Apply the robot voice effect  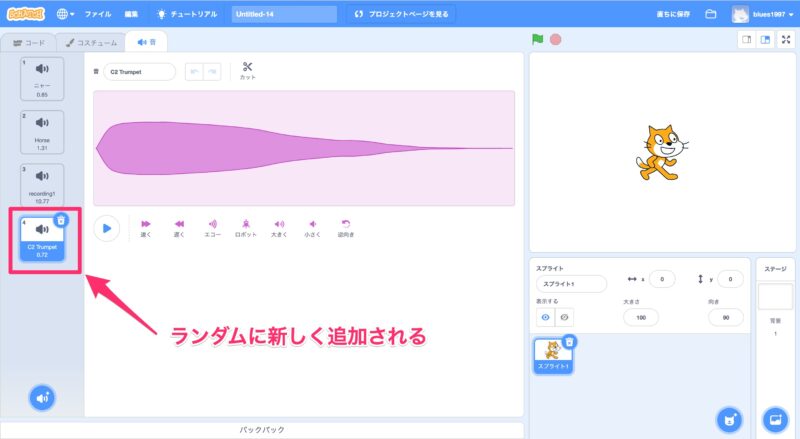pos(246,227)
